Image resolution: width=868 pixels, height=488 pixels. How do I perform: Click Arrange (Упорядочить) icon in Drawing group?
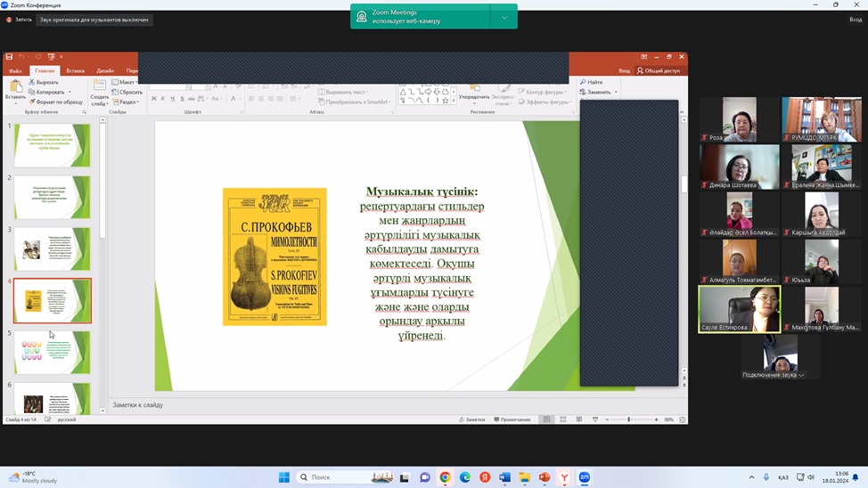tap(474, 88)
